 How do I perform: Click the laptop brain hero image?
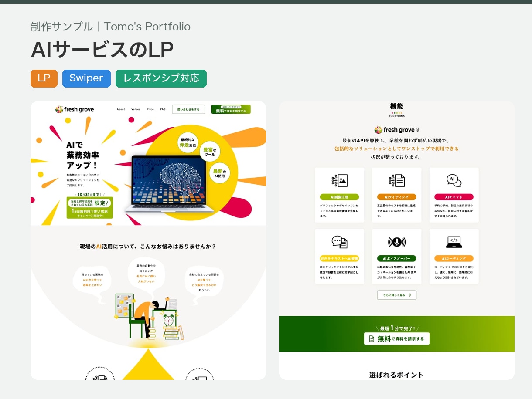pos(170,184)
